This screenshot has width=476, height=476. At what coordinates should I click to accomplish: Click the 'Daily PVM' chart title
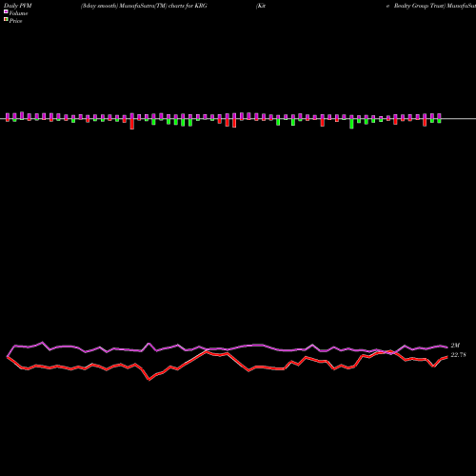pyautogui.click(x=18, y=6)
